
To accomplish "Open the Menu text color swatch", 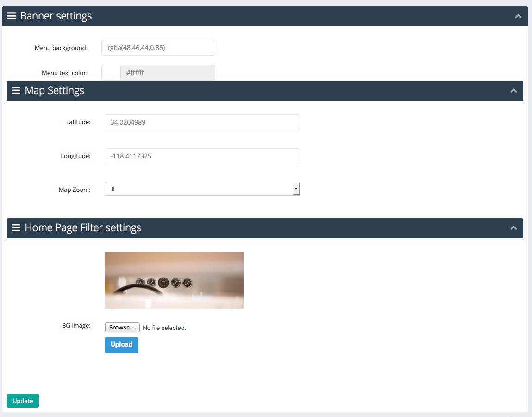I will [x=111, y=73].
